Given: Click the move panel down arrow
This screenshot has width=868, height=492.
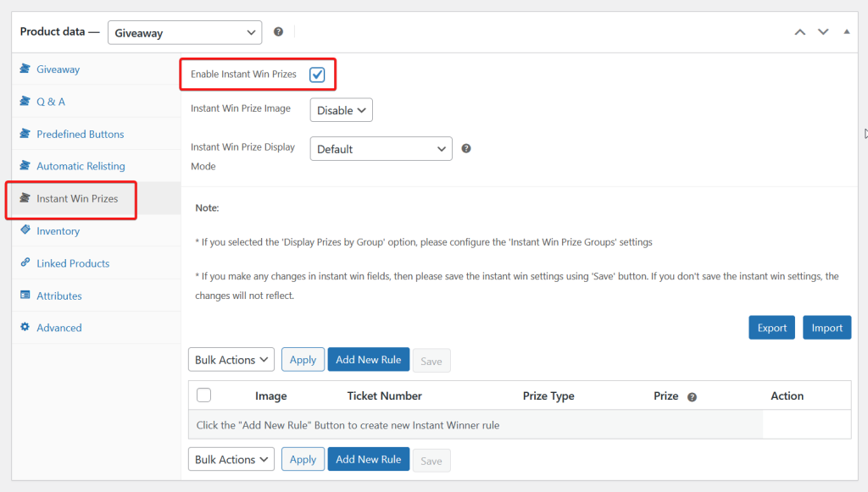Looking at the screenshot, I should [822, 32].
